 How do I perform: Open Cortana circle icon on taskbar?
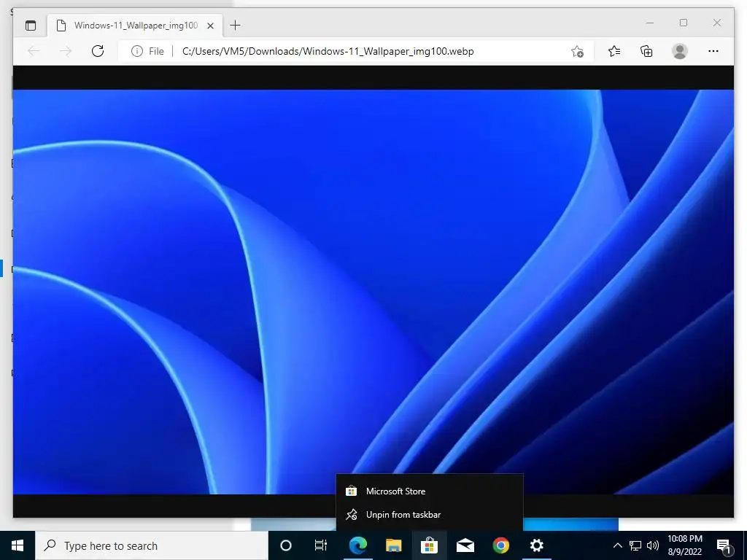pyautogui.click(x=286, y=545)
